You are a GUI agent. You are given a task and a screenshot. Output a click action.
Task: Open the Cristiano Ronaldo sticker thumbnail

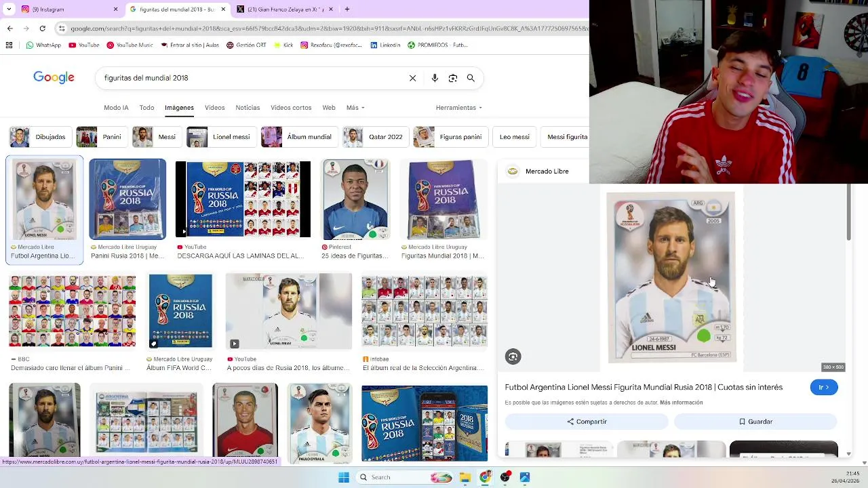coord(245,420)
